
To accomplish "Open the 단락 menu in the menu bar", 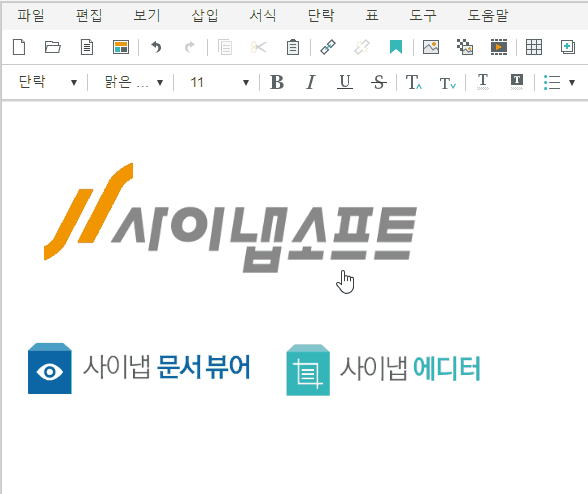I will 321,16.
